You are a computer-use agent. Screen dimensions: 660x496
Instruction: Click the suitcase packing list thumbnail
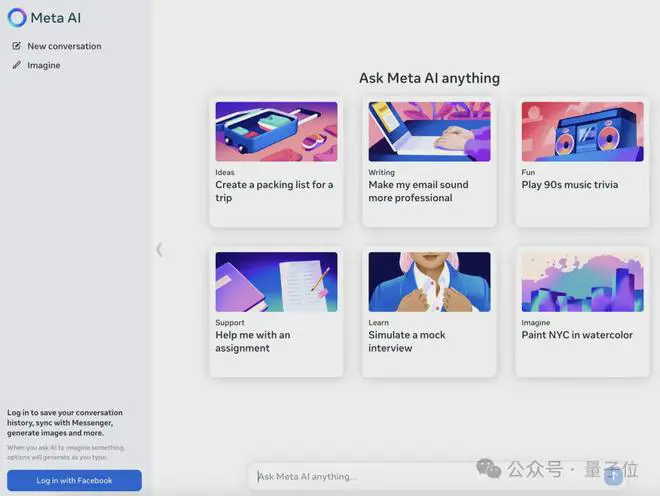pyautogui.click(x=276, y=131)
